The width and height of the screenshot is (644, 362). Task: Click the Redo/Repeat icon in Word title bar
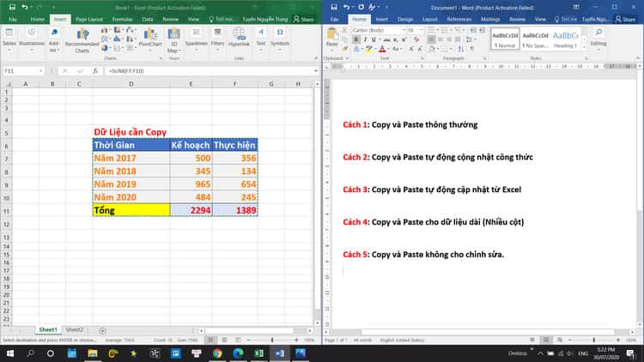click(x=361, y=7)
